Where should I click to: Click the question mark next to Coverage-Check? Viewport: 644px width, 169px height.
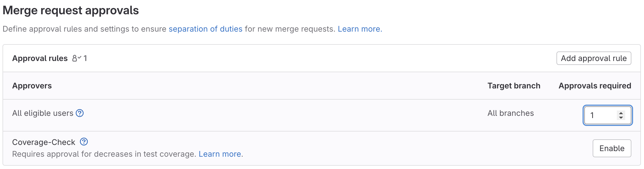click(83, 142)
